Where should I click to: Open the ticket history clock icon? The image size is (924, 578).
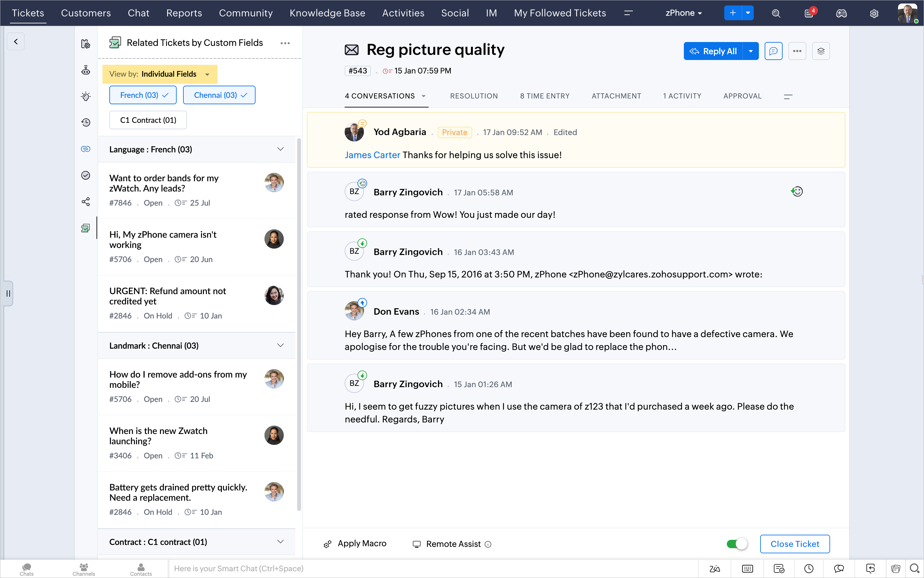click(86, 122)
